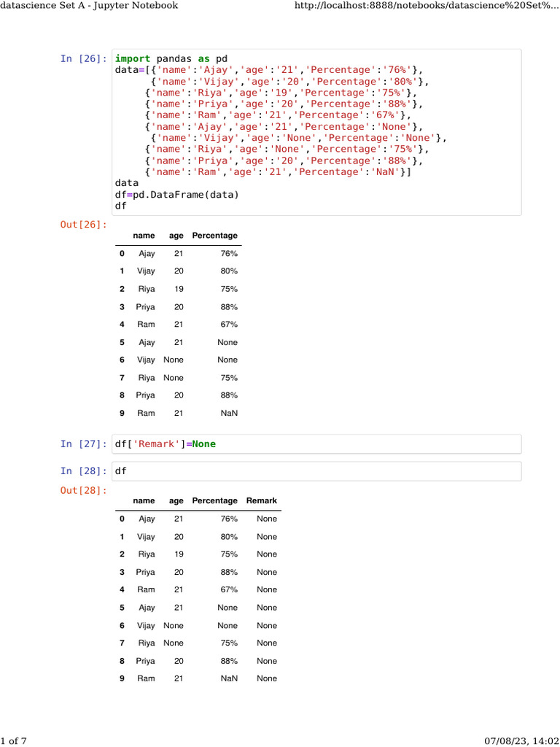
Task: Click 'Vijay' in row 1 of Out[28] table
Action: 146,537
